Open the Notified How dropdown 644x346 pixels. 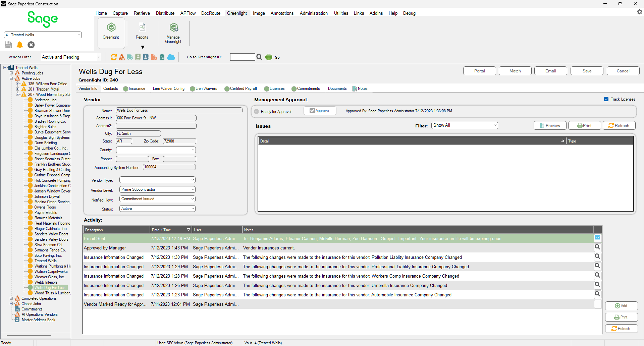coord(157,199)
